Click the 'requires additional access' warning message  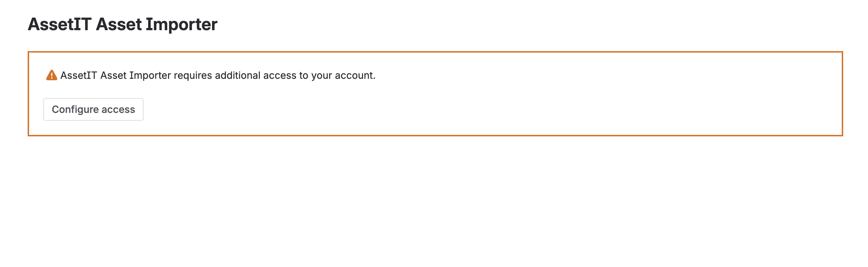218,76
